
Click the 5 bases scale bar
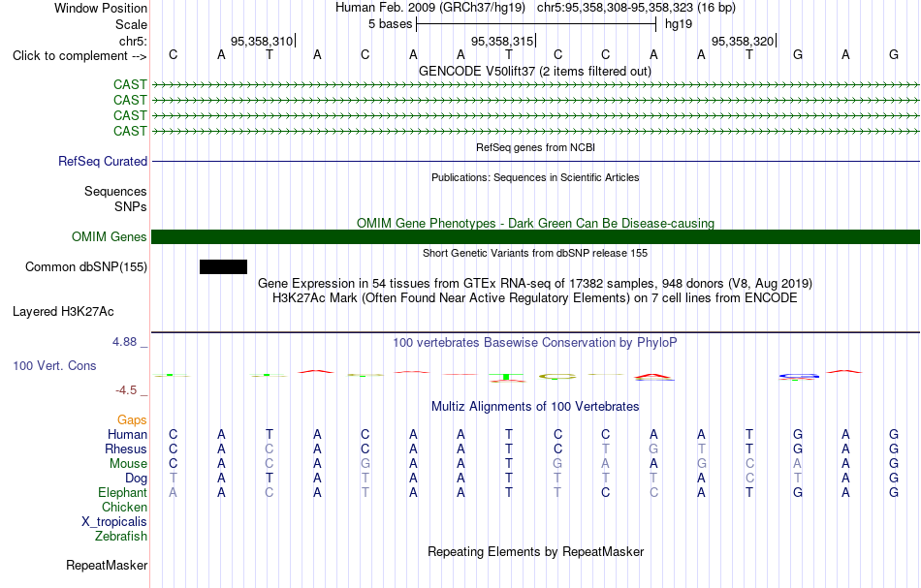point(536,24)
